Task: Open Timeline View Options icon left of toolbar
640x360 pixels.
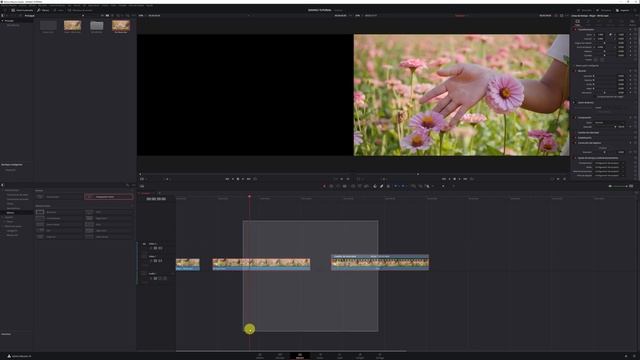Action: coord(142,186)
